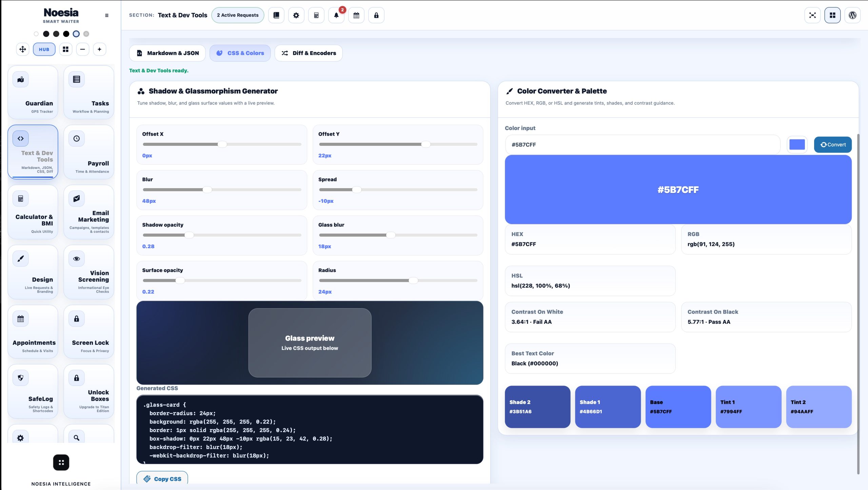
Task: Click the minus button in sidebar
Action: [x=82, y=49]
